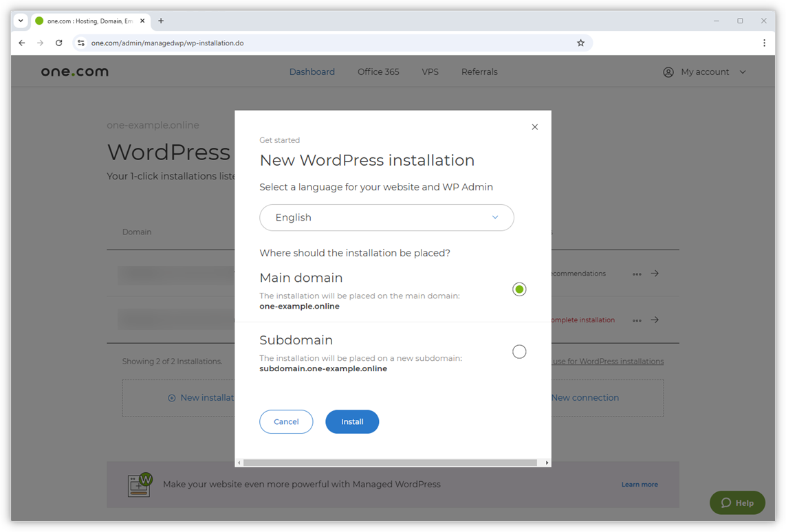The height and width of the screenshot is (532, 786).
Task: Switch to the Office 365 section
Action: point(378,71)
